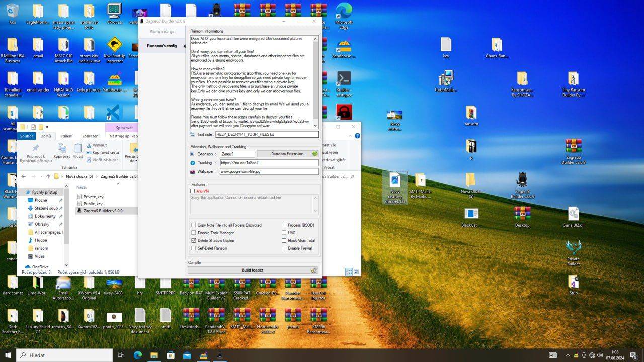Switch to the Zobrazení ribbon tab
The image size is (644, 362).
(x=91, y=136)
